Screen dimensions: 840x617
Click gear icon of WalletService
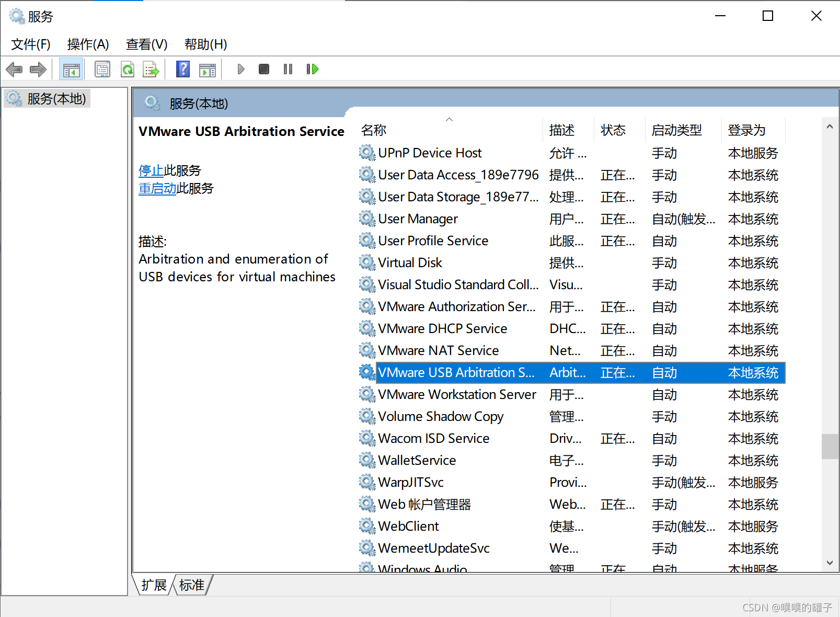(x=367, y=460)
